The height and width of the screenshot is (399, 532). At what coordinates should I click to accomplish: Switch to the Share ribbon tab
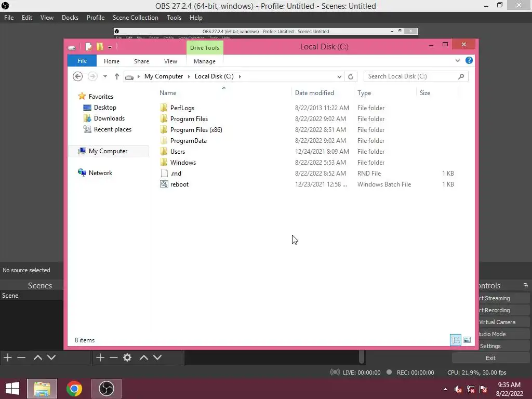pyautogui.click(x=141, y=61)
